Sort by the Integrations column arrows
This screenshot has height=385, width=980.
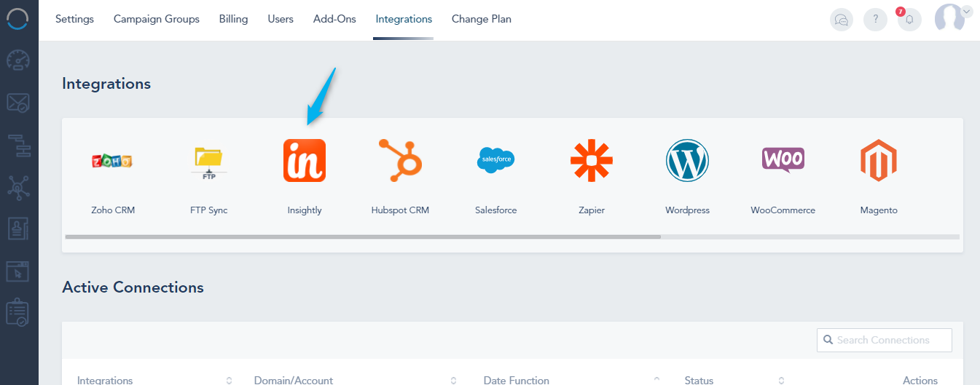(230, 381)
